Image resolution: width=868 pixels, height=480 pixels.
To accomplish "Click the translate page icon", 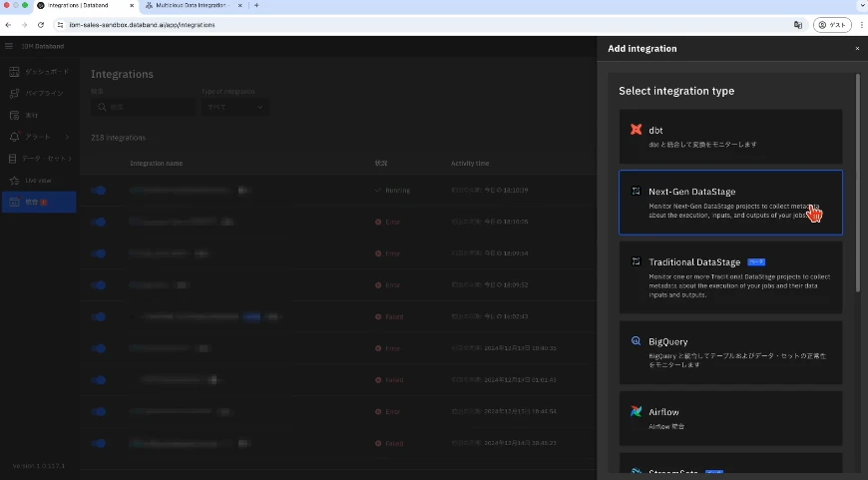I will [798, 25].
